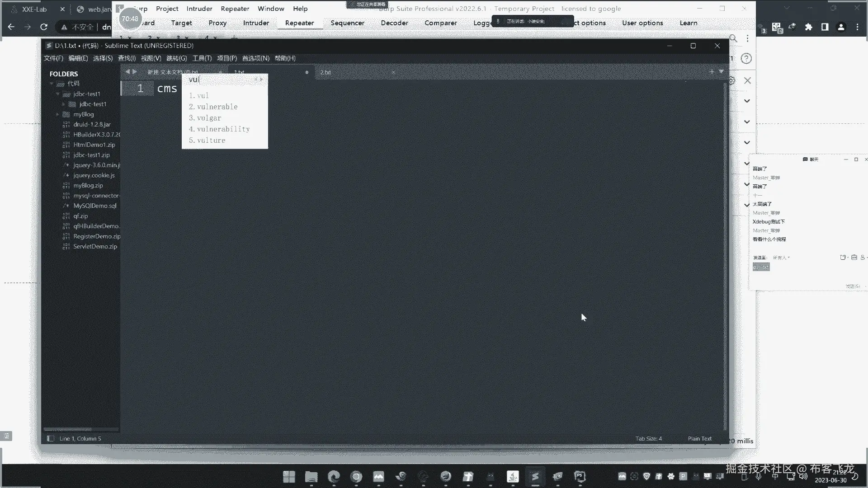Open browser extensions puzzle icon

(x=808, y=27)
